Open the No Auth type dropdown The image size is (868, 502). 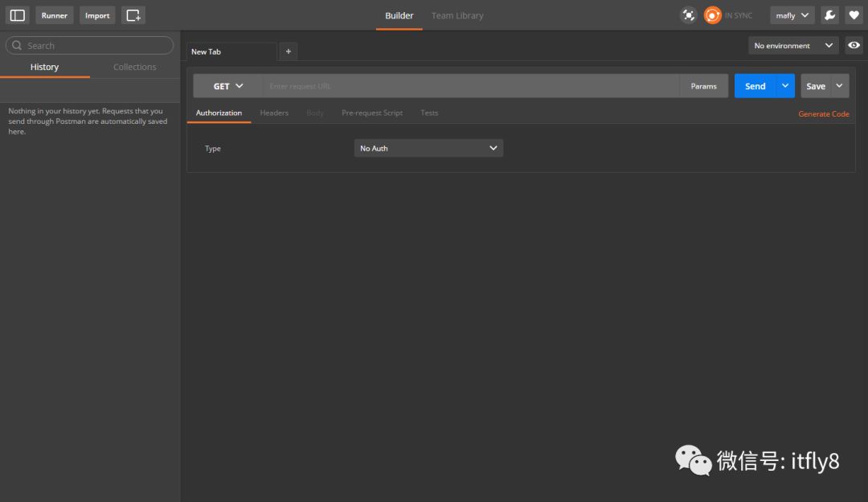pos(428,148)
